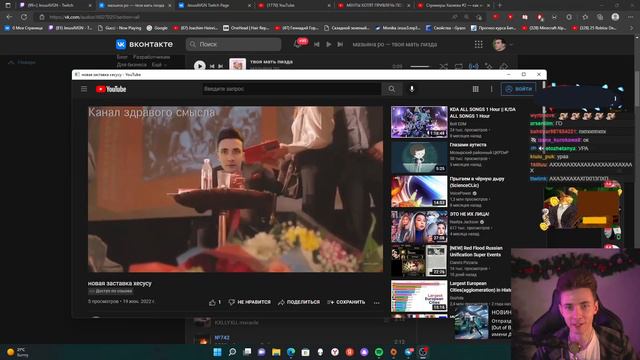Open Прыгаем в чёрную дыру video title
This screenshot has height=360, width=640.
click(477, 182)
